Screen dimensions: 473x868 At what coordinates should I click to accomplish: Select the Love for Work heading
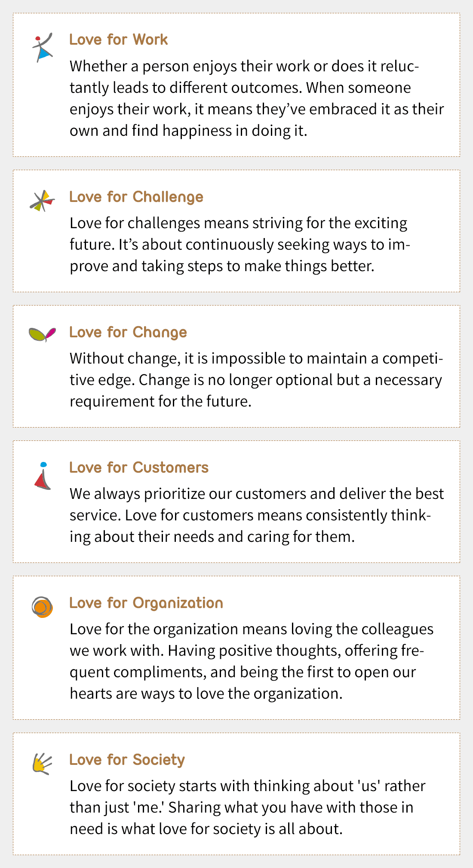click(118, 40)
